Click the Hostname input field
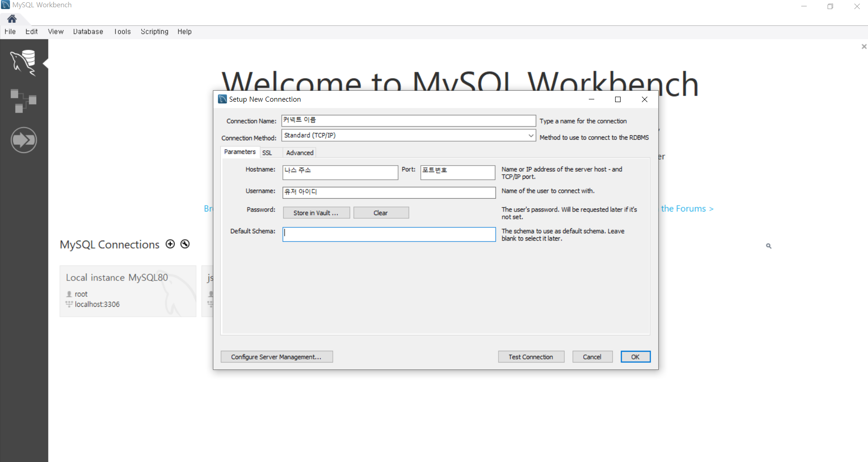 340,172
